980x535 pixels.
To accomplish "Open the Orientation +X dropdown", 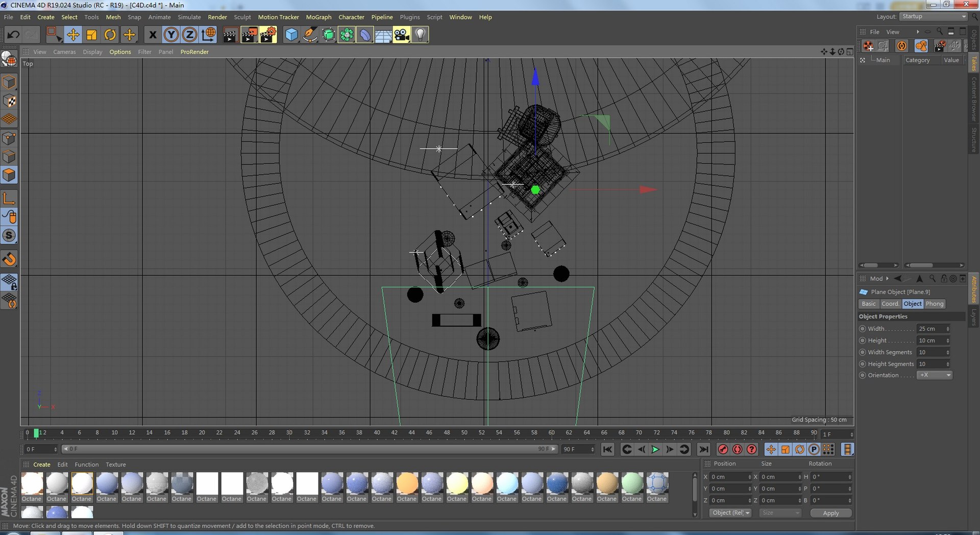I will click(x=935, y=375).
